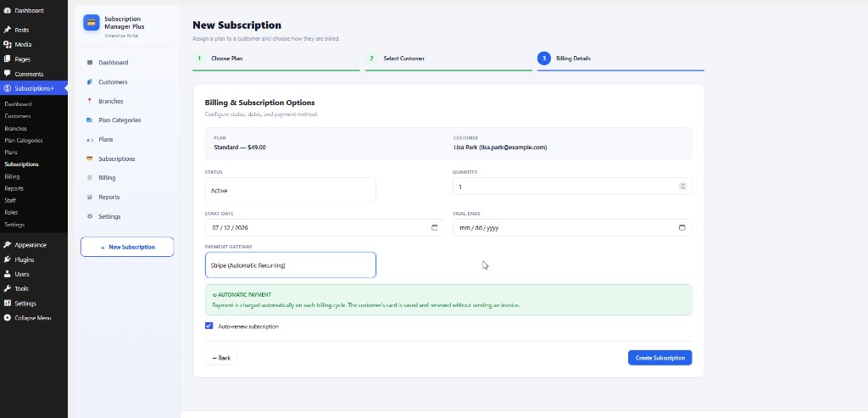Image resolution: width=868 pixels, height=418 pixels.
Task: Open the Start Date calendar picker icon
Action: tap(435, 227)
